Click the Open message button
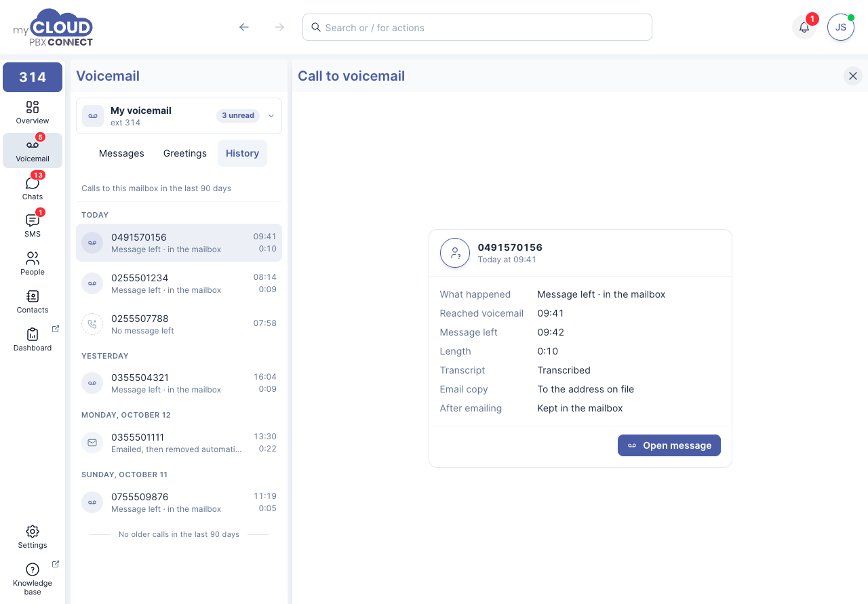 tap(669, 445)
